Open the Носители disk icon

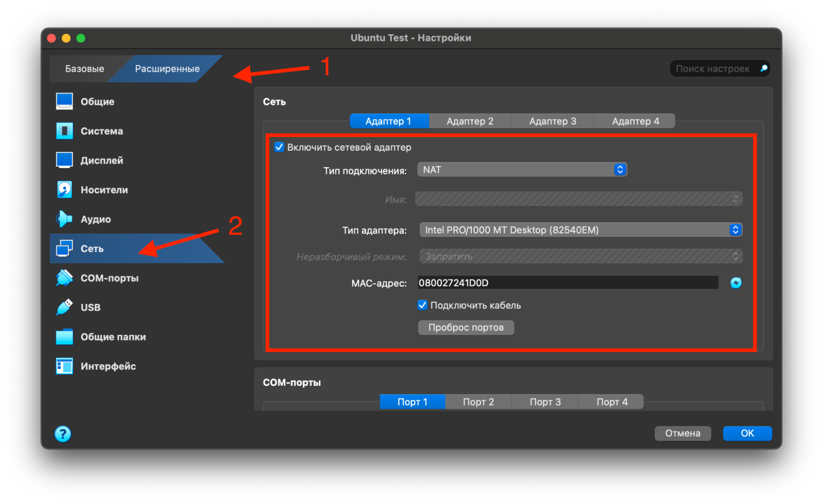[x=64, y=190]
